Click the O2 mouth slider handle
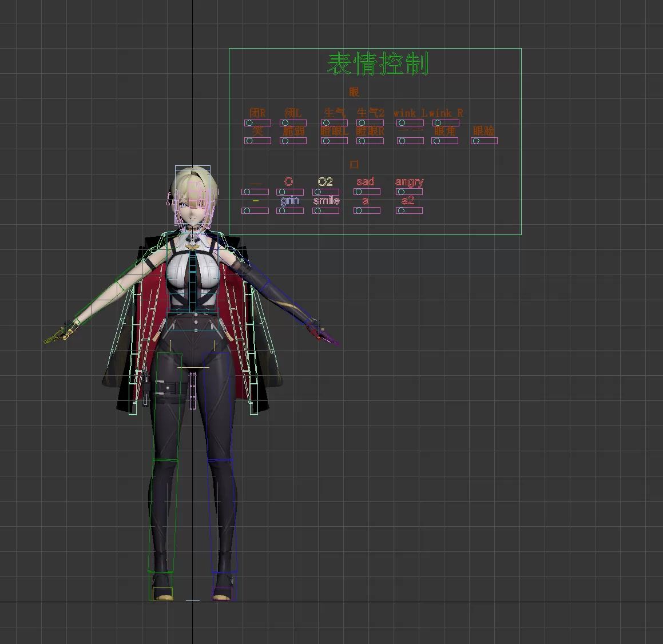Screen dimensions: 663x644 (x=317, y=192)
